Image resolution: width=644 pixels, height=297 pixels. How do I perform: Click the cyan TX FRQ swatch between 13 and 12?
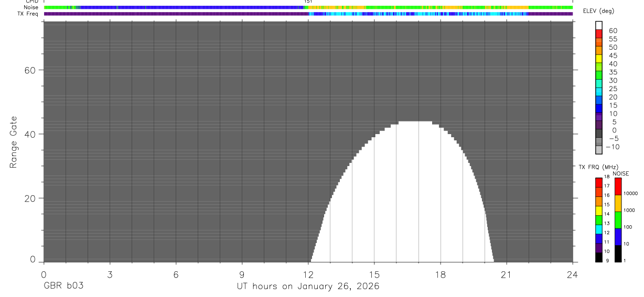[x=599, y=229]
